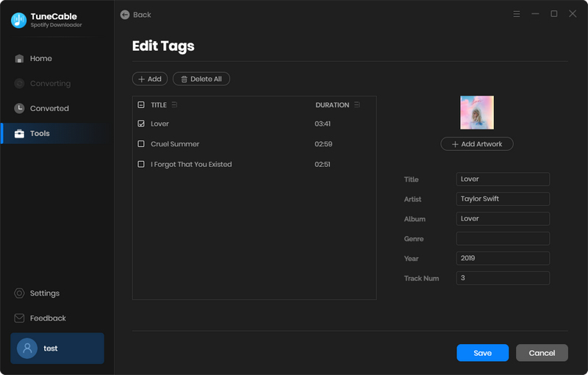
Task: Toggle the select-all checkbox in the header
Action: pos(141,104)
